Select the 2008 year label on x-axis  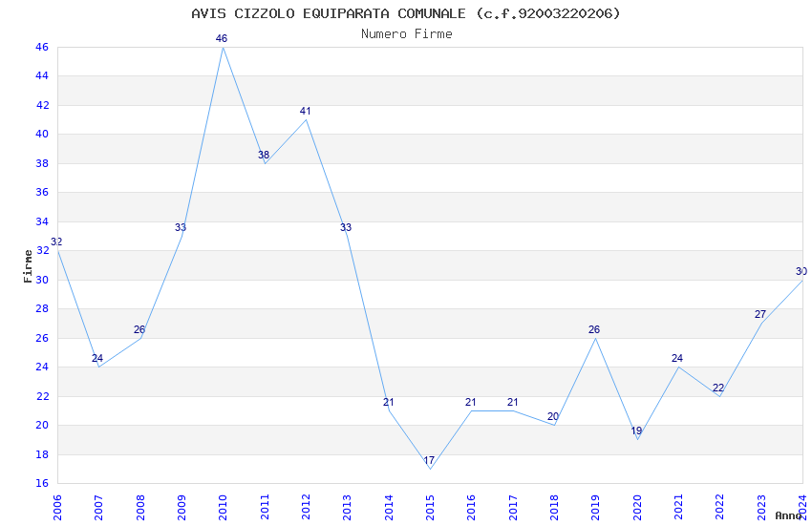139,508
